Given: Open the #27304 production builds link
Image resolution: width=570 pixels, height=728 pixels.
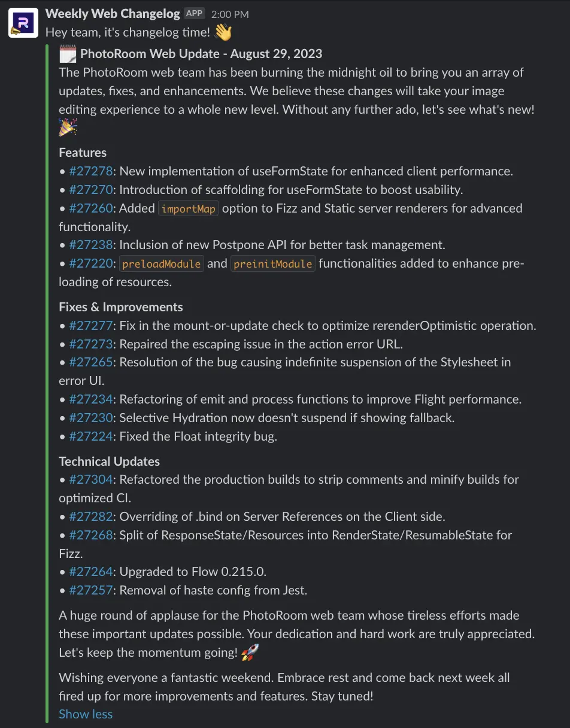Looking at the screenshot, I should (x=91, y=480).
